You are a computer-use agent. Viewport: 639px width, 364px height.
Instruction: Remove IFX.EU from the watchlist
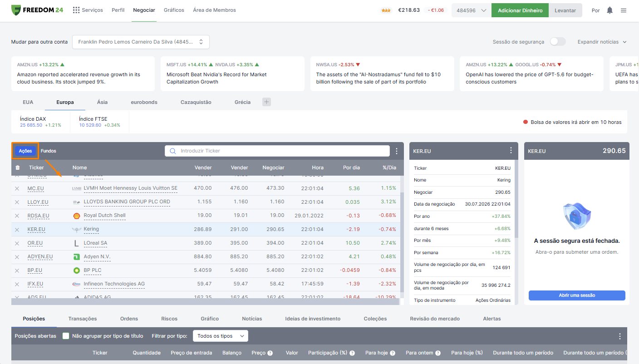(x=17, y=284)
